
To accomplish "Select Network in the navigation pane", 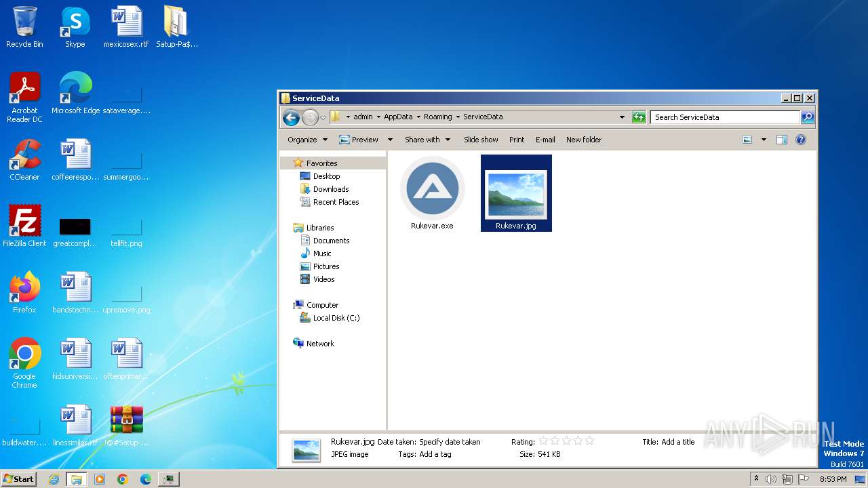I will click(320, 344).
